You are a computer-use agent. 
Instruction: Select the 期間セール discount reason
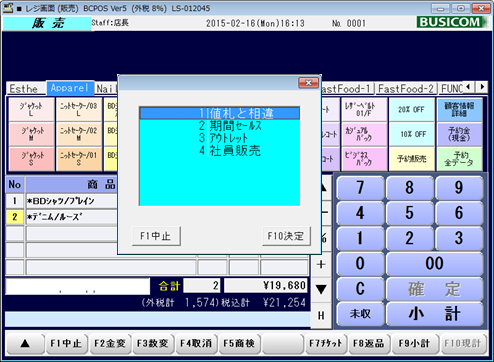[220, 126]
